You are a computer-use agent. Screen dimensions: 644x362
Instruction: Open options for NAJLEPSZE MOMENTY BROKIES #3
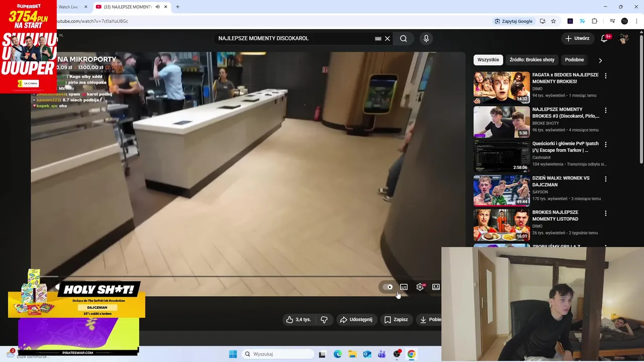tap(606, 110)
